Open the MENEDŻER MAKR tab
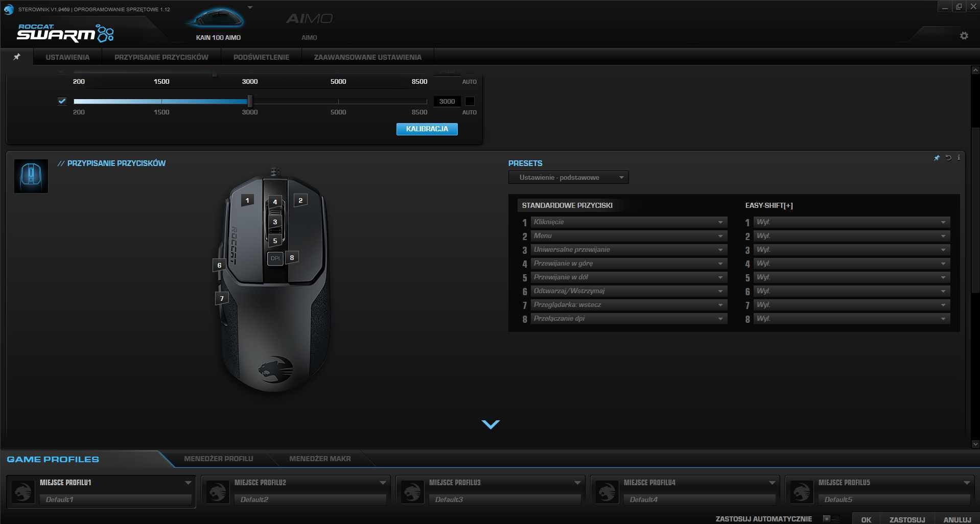This screenshot has width=980, height=524. (x=320, y=459)
